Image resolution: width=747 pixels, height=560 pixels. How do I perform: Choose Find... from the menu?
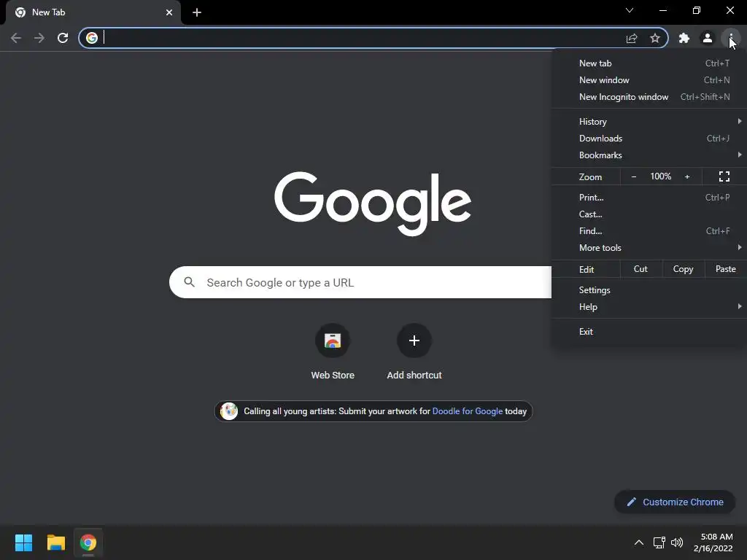tap(649, 231)
